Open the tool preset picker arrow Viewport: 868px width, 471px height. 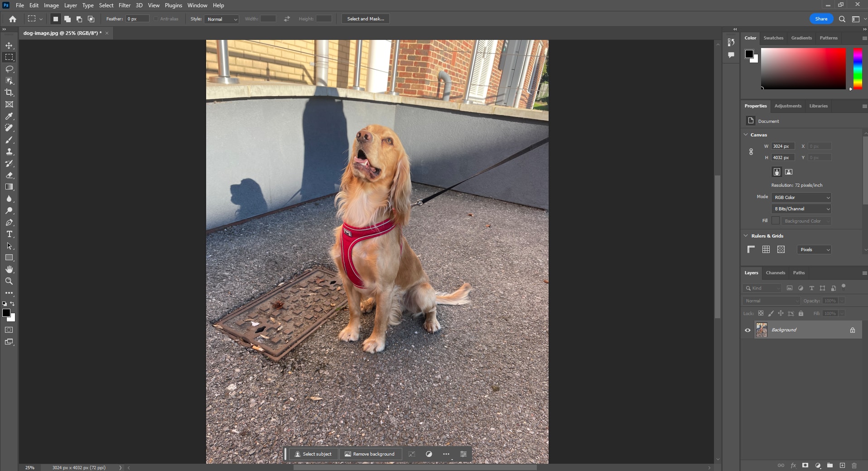pos(41,19)
